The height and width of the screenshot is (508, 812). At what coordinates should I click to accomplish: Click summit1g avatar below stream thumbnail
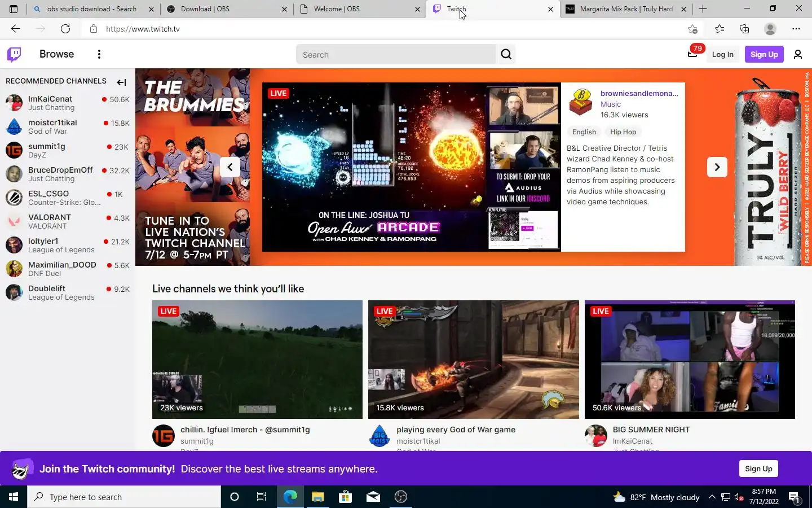tap(164, 436)
